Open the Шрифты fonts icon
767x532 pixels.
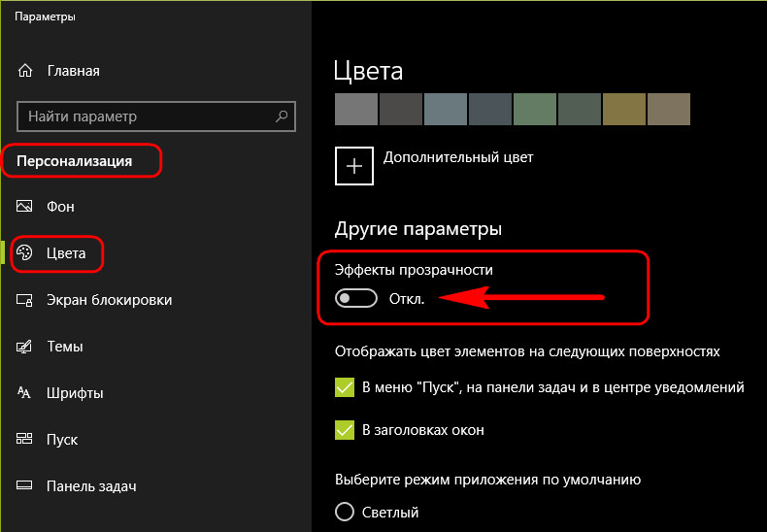tap(24, 392)
